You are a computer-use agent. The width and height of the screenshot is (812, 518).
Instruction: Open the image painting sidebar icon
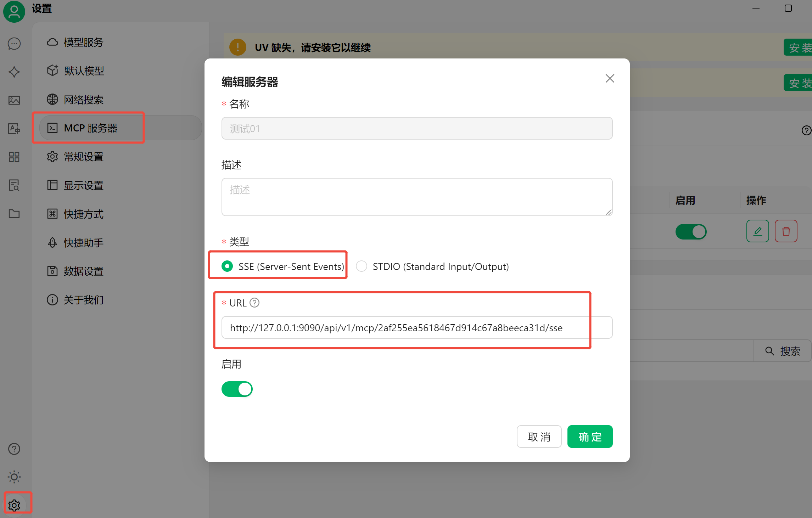tap(14, 100)
